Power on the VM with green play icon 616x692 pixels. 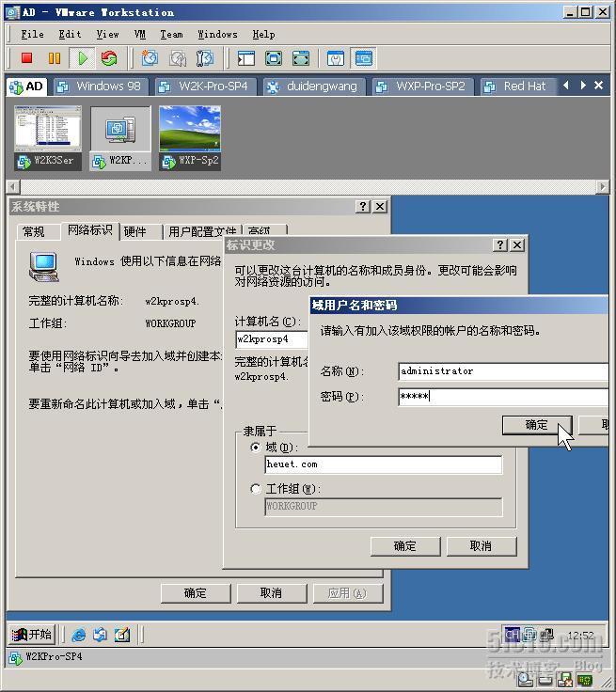[x=83, y=58]
